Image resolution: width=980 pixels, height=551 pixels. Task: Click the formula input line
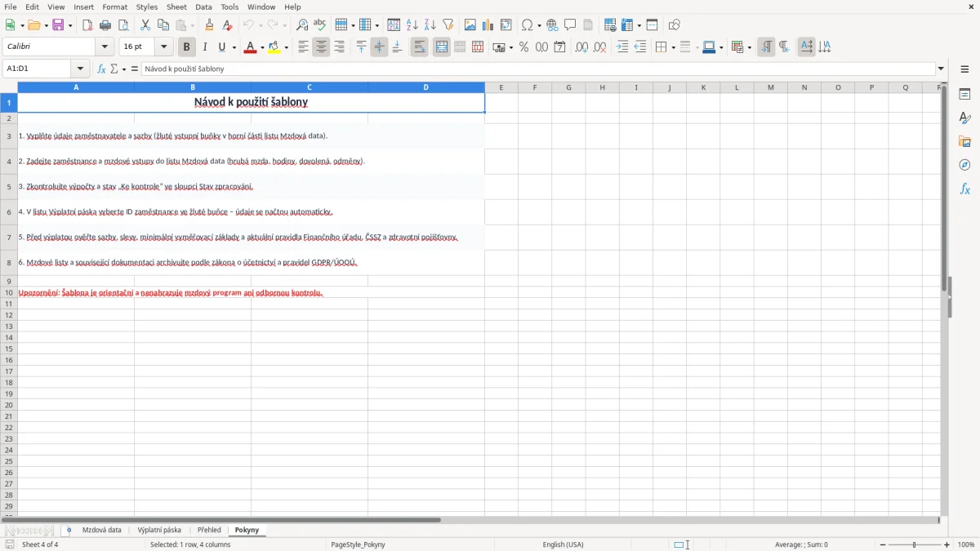[538, 69]
